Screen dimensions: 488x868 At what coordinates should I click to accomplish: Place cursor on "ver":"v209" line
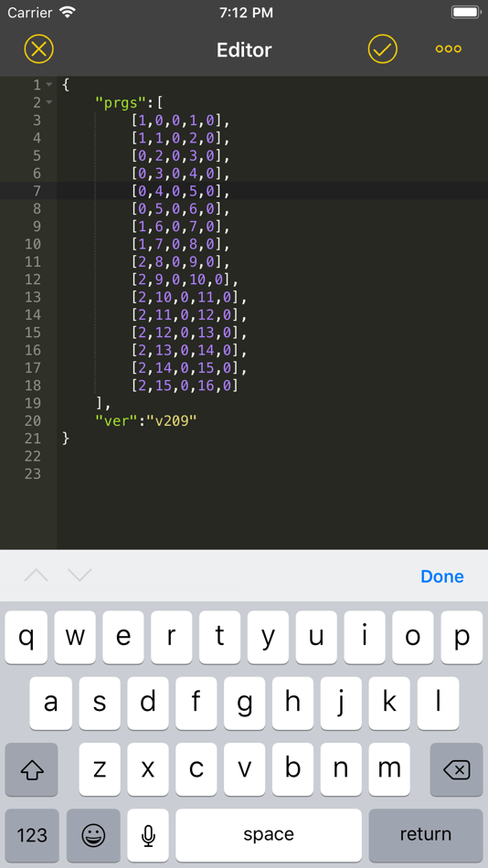click(x=146, y=420)
